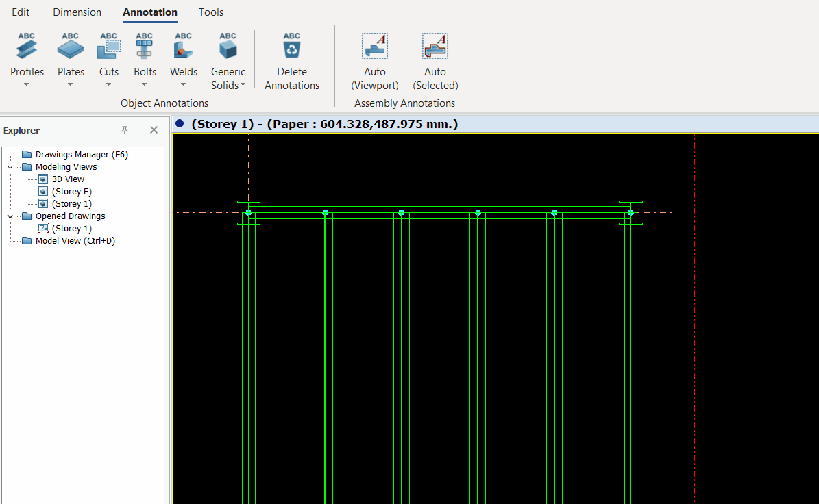Collapse the Opened Drawings tree node
This screenshot has width=819, height=504.
(x=10, y=216)
